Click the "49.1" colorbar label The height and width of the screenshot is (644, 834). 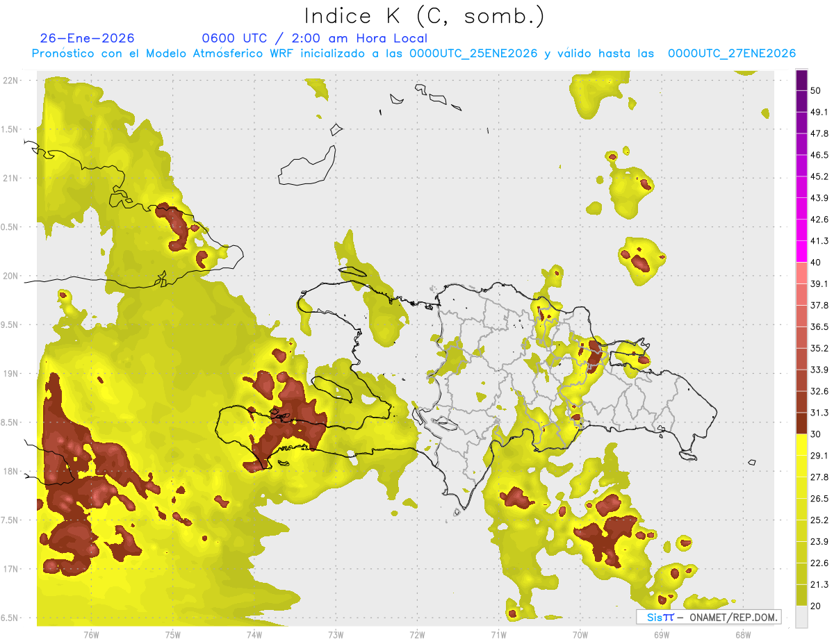tap(819, 112)
